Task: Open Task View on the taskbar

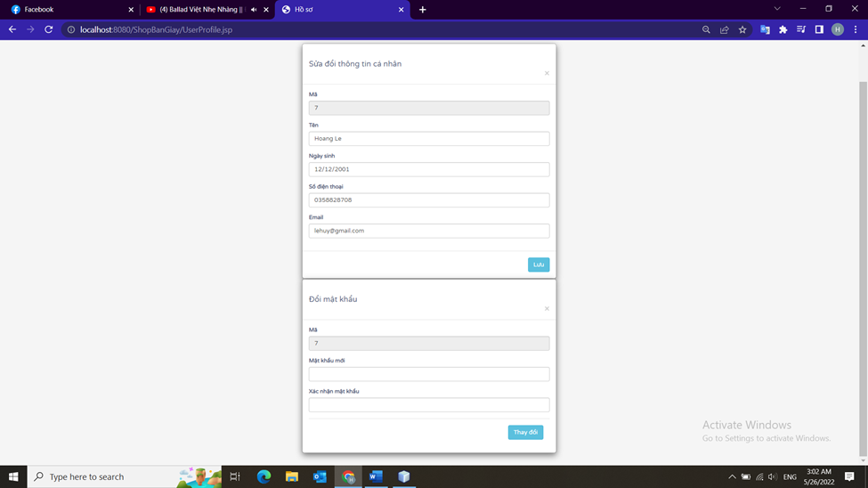Action: pos(235,476)
